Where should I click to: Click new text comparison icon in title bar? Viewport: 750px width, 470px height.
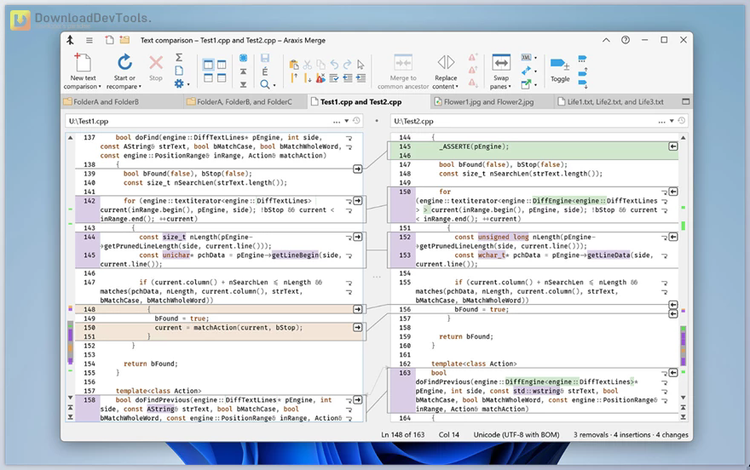[x=109, y=40]
